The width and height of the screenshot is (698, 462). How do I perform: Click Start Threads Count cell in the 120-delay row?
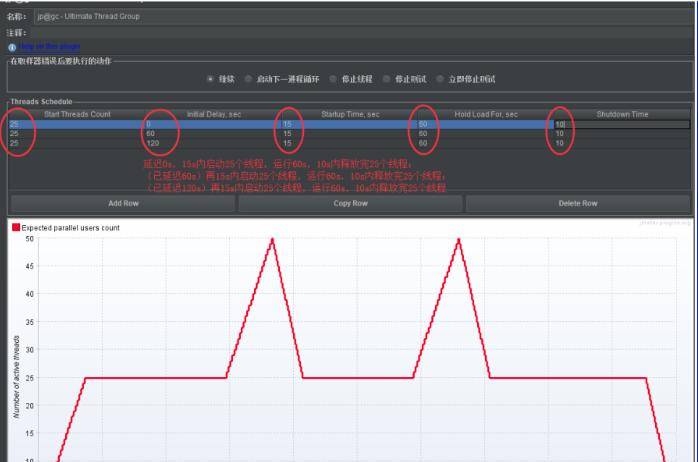click(x=77, y=143)
